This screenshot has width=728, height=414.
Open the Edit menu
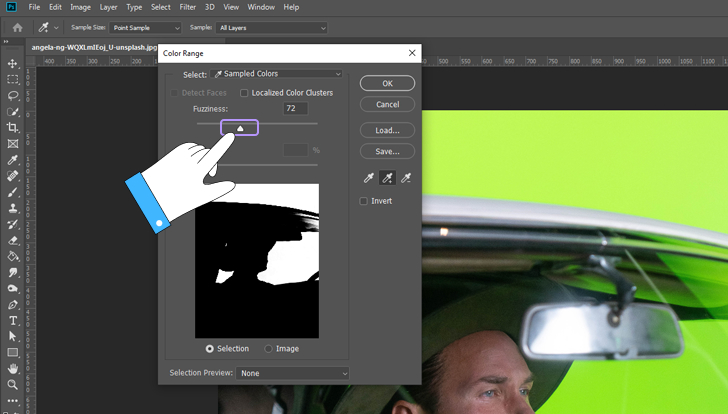point(55,7)
